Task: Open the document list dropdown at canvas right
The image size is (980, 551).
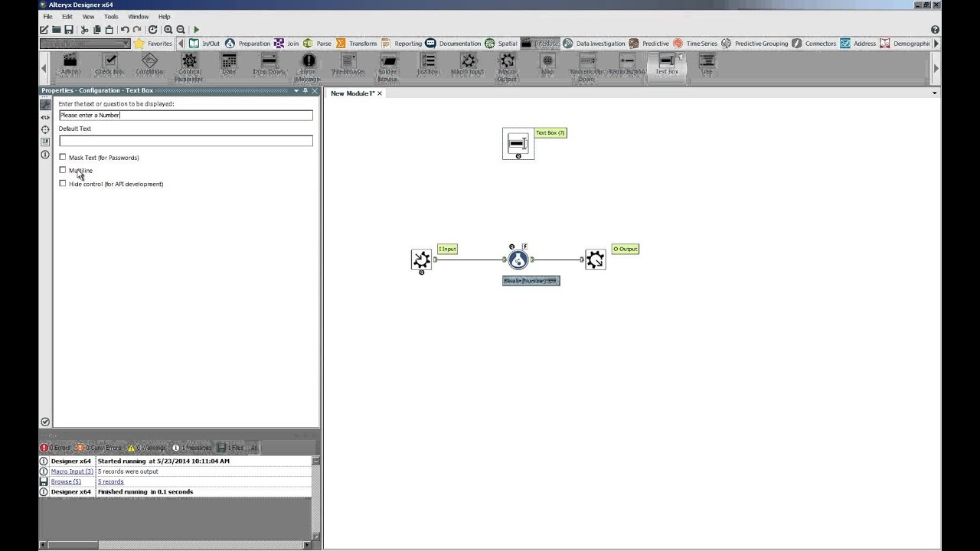Action: pyautogui.click(x=934, y=93)
